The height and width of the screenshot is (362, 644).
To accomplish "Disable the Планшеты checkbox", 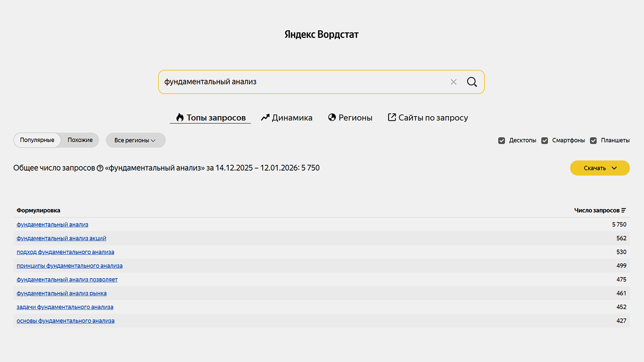I will (x=593, y=140).
